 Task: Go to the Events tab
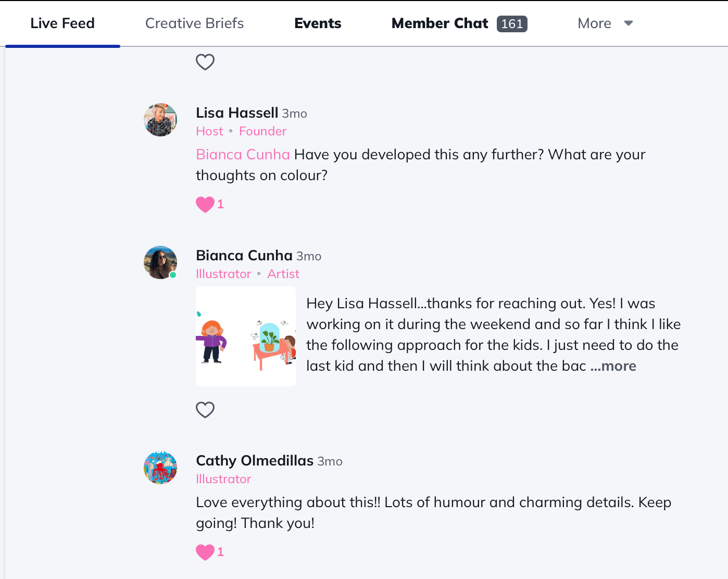[x=318, y=23]
